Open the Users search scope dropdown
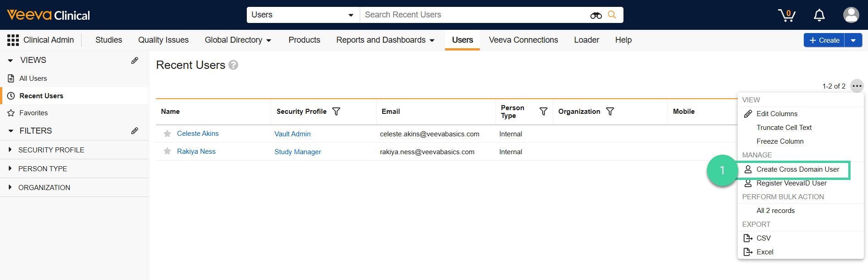 [x=303, y=15]
